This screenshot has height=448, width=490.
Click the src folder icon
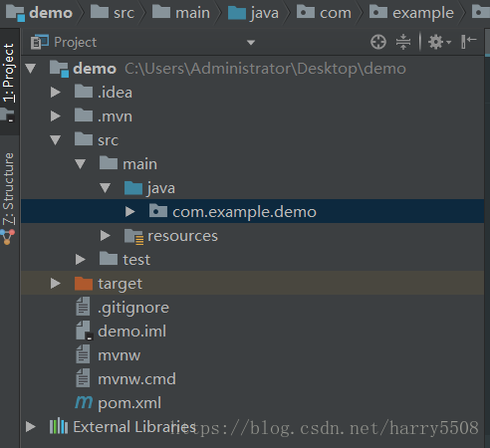tap(84, 139)
